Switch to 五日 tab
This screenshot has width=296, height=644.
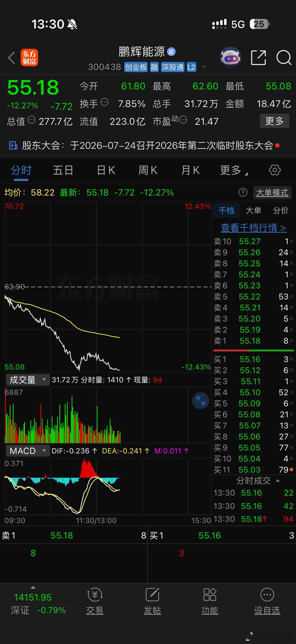coord(63,170)
